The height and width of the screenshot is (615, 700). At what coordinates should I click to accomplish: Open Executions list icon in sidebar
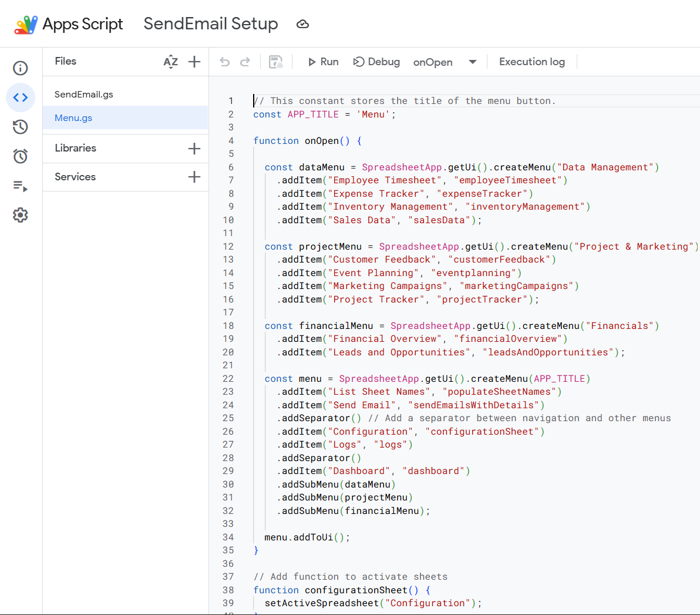click(21, 186)
